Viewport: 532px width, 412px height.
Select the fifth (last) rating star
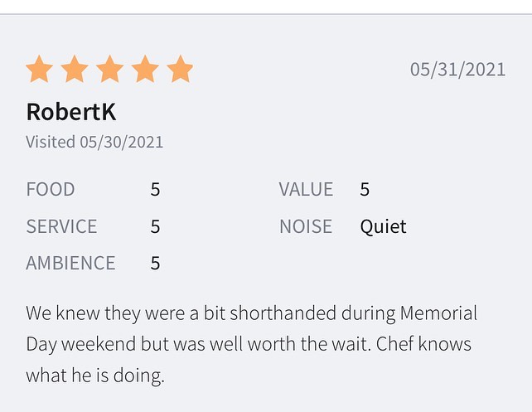[x=180, y=70]
